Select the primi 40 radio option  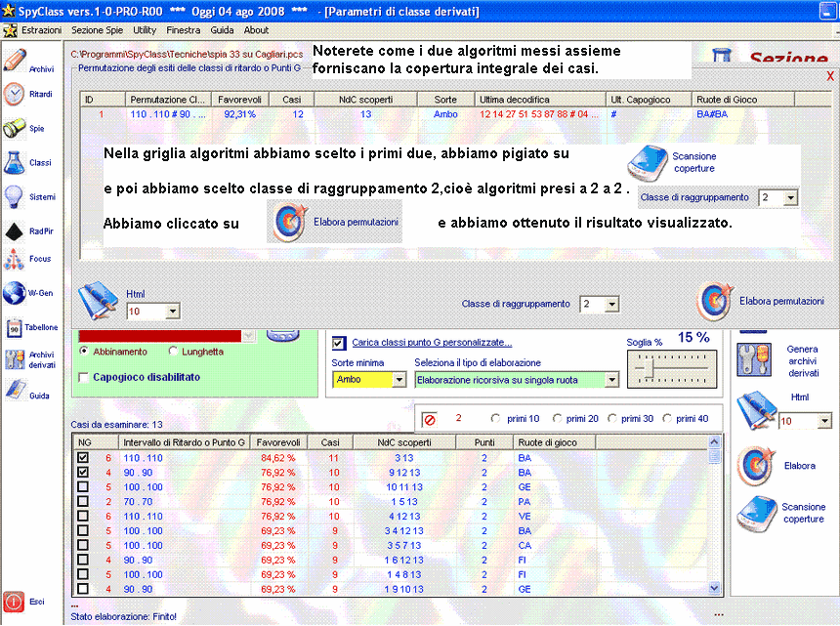667,418
